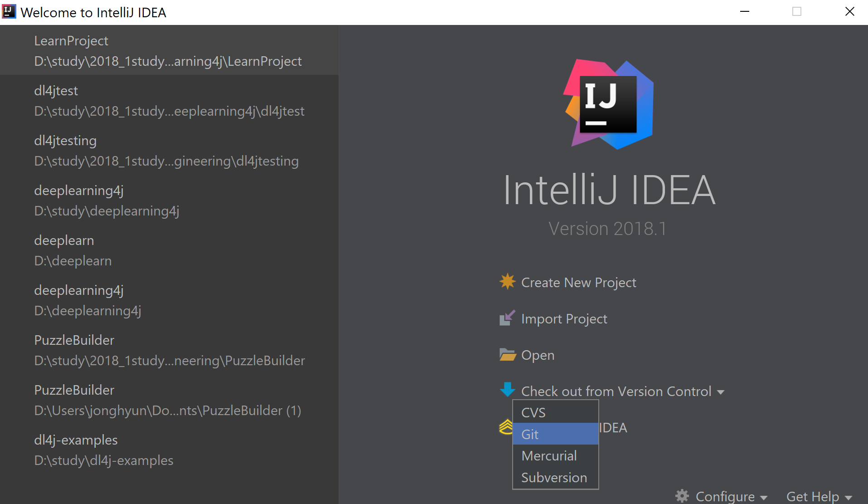Click the Create New Project link

coord(579,282)
